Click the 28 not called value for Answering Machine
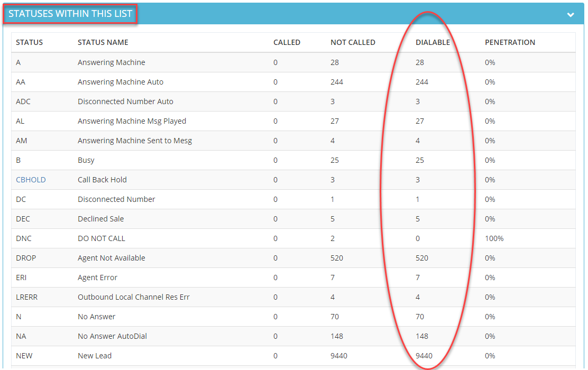 pos(335,62)
